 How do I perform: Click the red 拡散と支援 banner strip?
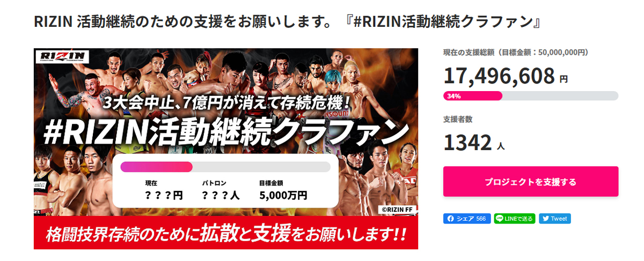coord(226,233)
